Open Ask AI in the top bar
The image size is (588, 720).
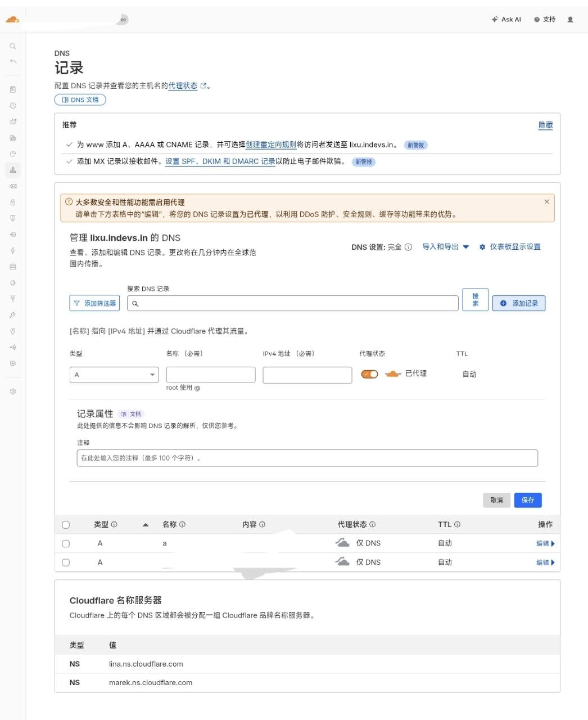(x=506, y=19)
